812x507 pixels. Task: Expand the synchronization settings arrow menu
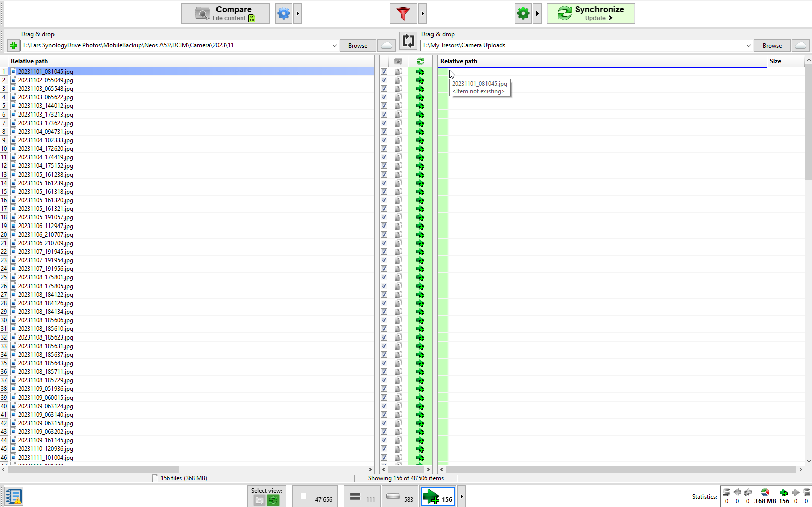(538, 14)
